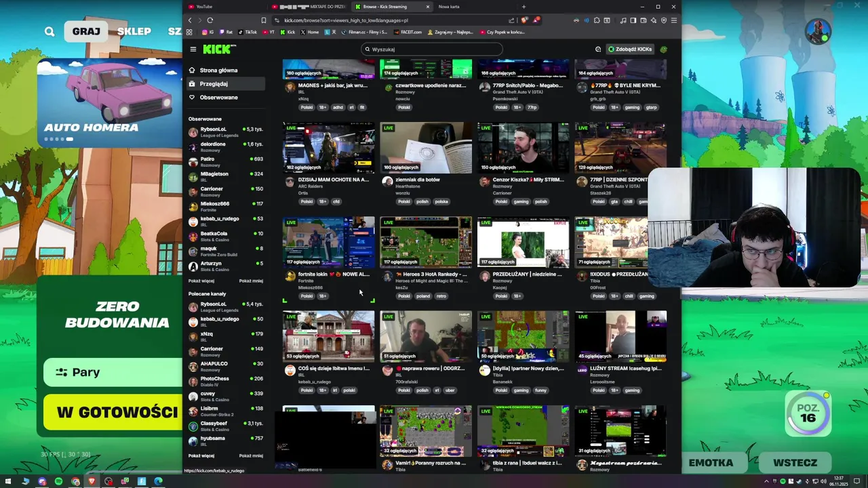Open the FACEIT.com bookmark
The width and height of the screenshot is (868, 488).
pos(408,32)
